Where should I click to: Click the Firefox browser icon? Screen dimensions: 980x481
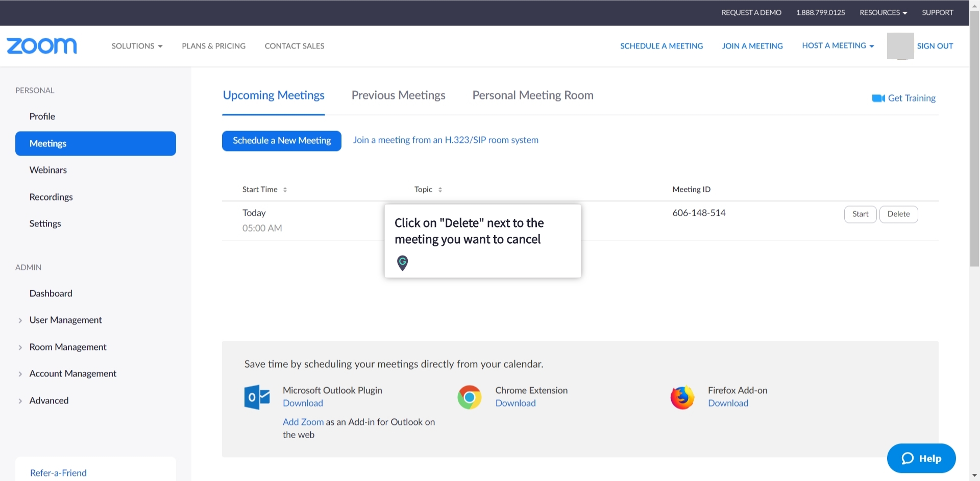coord(682,397)
